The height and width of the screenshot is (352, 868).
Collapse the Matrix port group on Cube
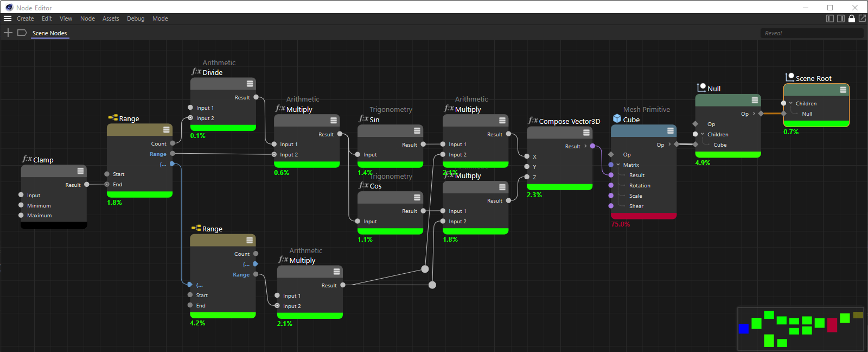coord(618,165)
